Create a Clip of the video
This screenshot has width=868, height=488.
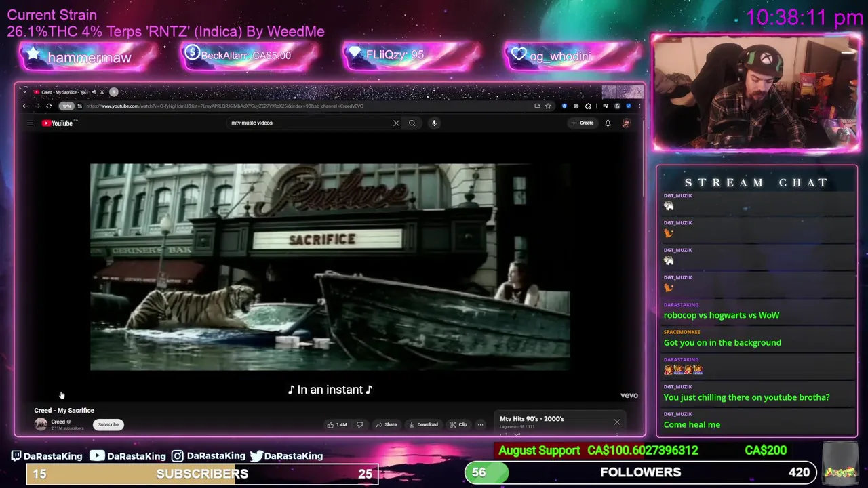pyautogui.click(x=458, y=424)
